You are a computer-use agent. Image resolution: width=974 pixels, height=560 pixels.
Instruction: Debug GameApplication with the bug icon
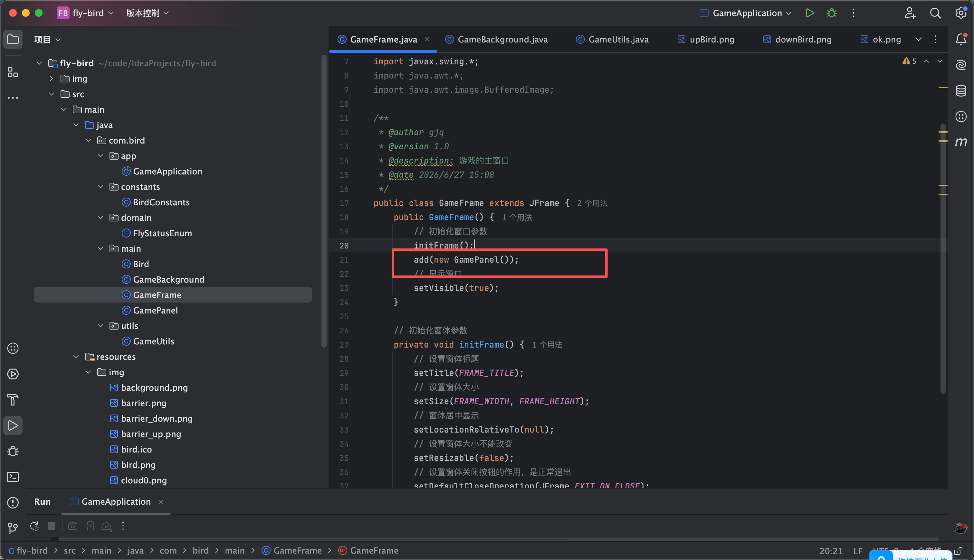tap(831, 13)
